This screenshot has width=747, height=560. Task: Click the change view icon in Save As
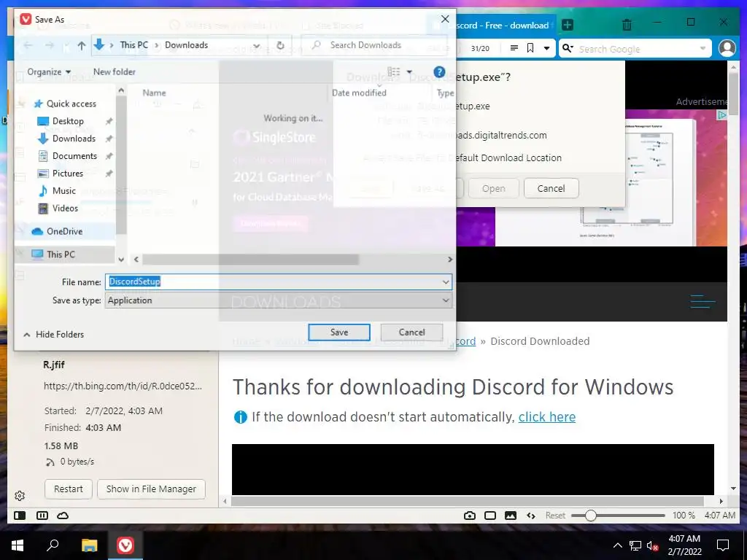(x=394, y=72)
